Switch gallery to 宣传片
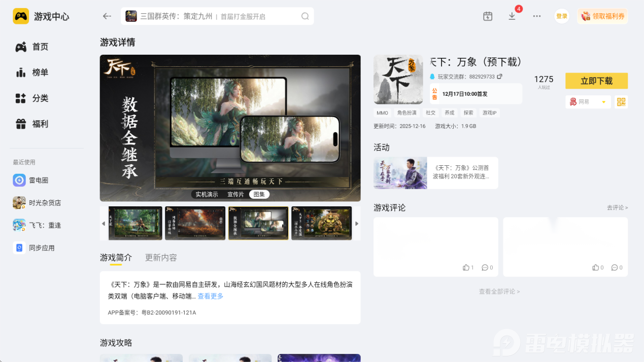The height and width of the screenshot is (362, 644). (x=235, y=194)
